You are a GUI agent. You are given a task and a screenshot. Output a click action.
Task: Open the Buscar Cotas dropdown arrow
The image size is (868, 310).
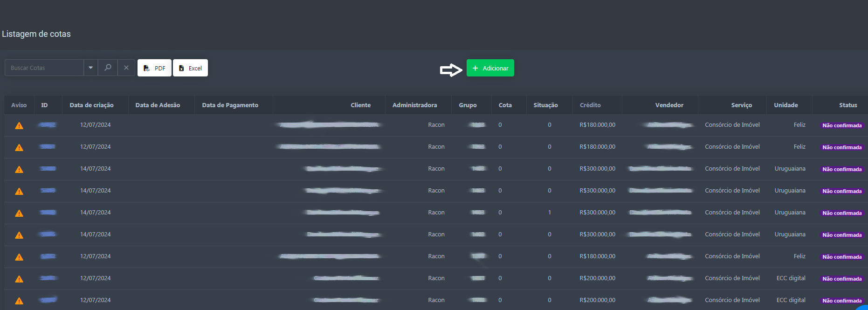pos(90,68)
